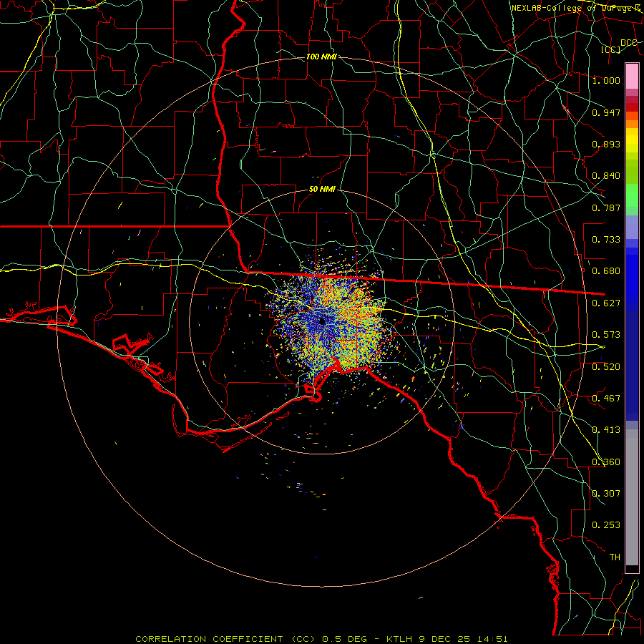Click the 0.627 scale value
The height and width of the screenshot is (644, 644).
point(606,303)
